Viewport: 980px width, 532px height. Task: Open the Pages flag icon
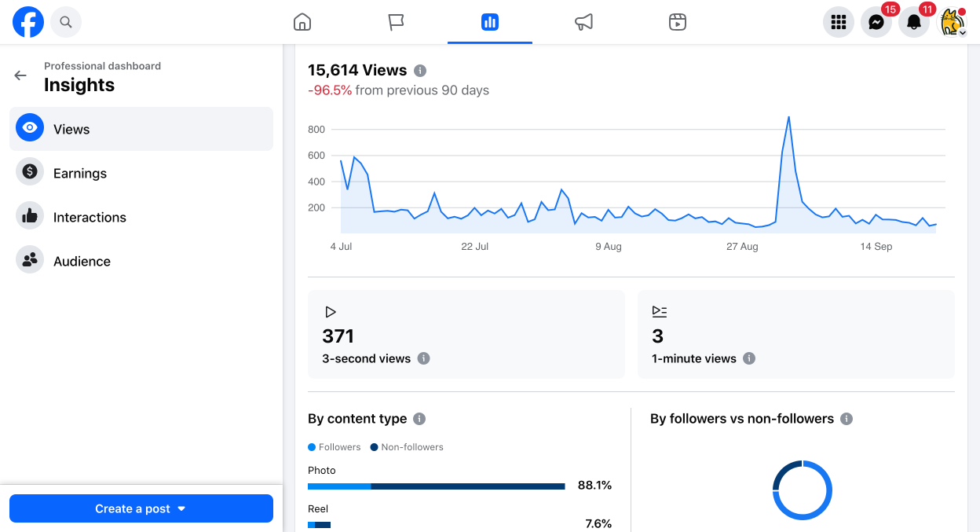pyautogui.click(x=396, y=22)
